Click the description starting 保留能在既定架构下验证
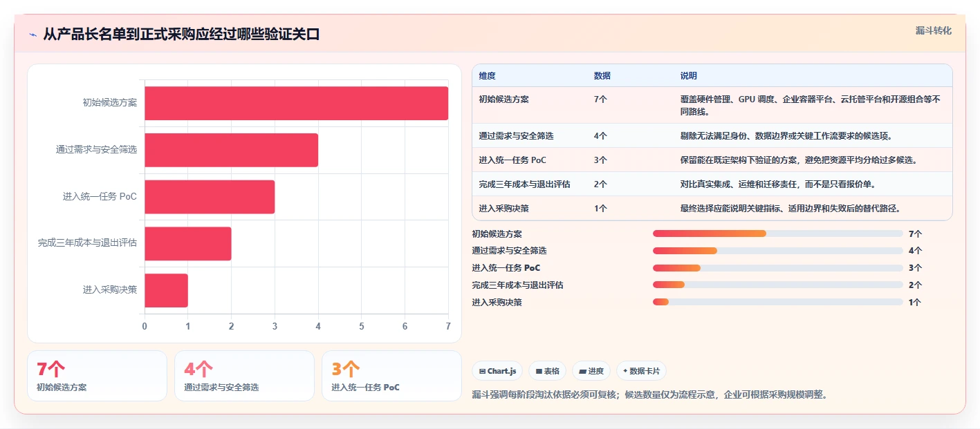980x429 pixels. pyautogui.click(x=799, y=160)
